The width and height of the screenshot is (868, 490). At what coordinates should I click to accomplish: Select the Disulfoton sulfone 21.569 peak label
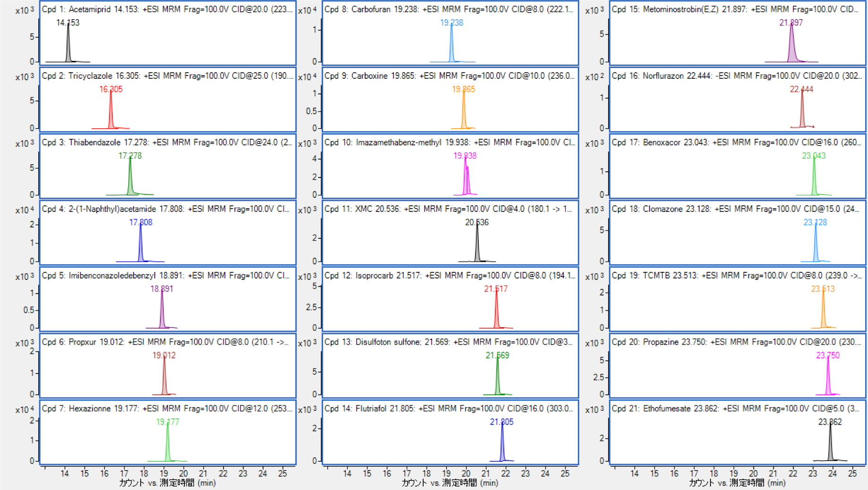click(x=497, y=355)
